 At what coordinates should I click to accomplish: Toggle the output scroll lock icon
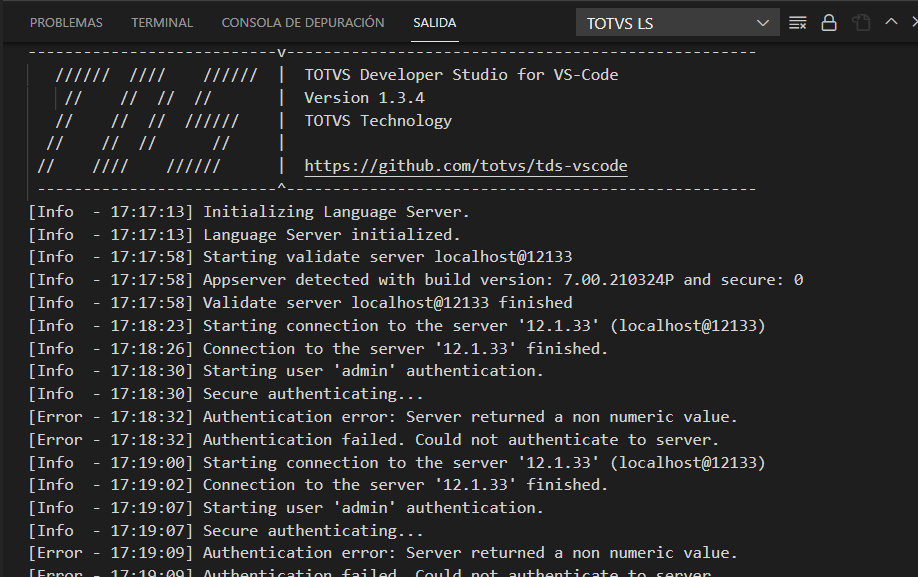click(828, 23)
